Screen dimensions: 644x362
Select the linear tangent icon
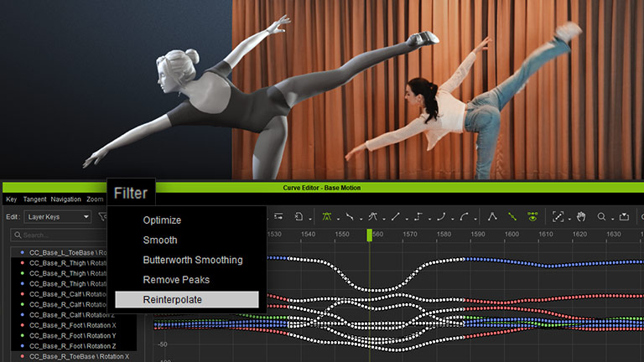click(x=395, y=216)
